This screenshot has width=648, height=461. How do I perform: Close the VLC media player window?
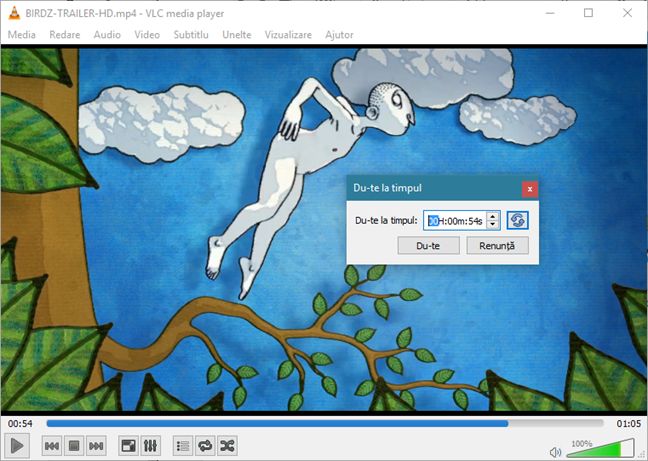click(627, 13)
